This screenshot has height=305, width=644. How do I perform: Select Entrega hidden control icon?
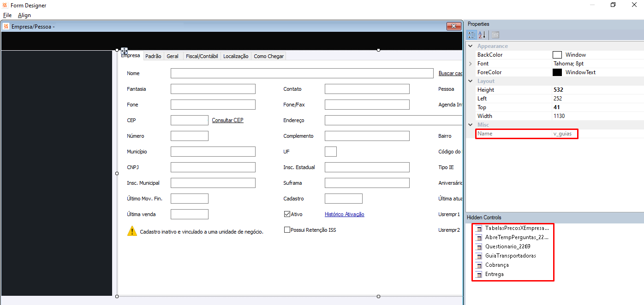479,274
